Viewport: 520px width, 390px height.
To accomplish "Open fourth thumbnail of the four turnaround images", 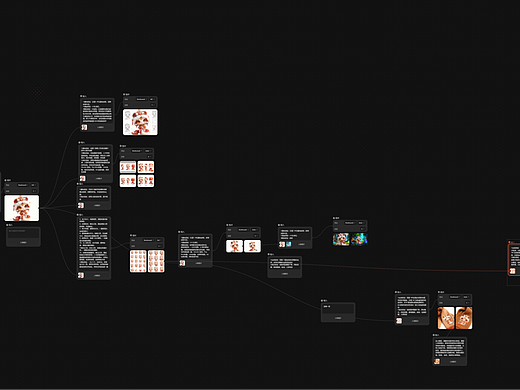I will 146,181.
